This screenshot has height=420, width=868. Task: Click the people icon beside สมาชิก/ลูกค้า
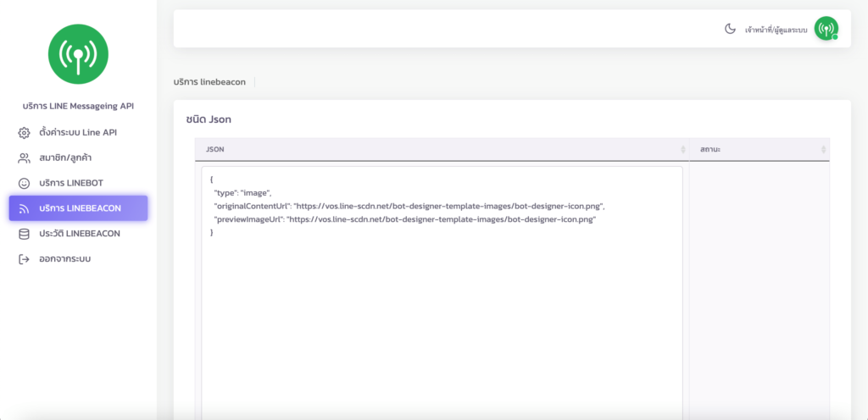[x=24, y=158]
